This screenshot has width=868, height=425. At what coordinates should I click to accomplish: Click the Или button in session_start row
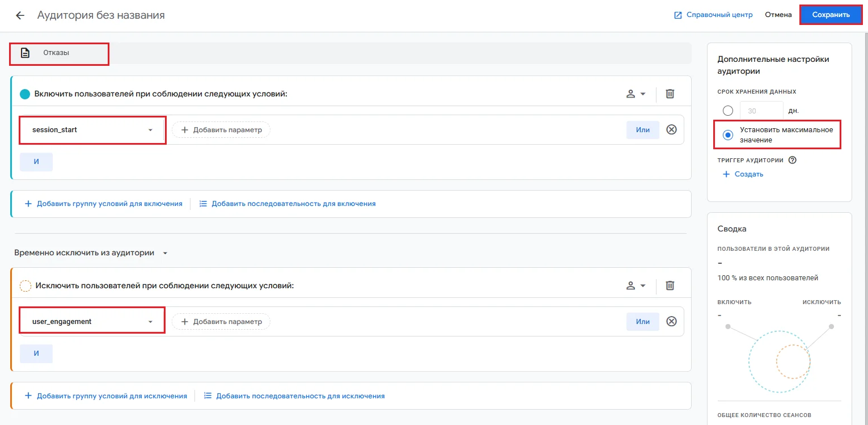[x=642, y=130]
